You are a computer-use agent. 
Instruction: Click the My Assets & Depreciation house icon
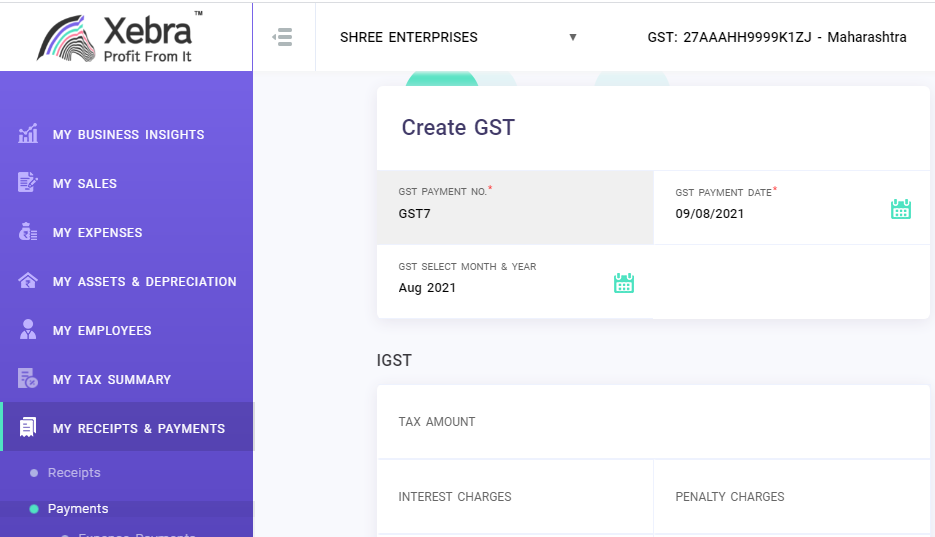[x=28, y=281]
